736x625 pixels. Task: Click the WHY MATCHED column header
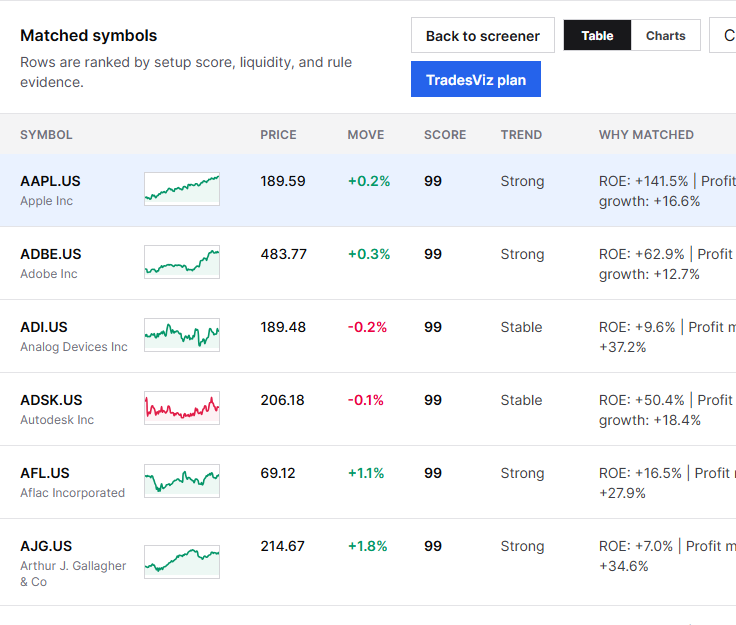pyautogui.click(x=646, y=135)
